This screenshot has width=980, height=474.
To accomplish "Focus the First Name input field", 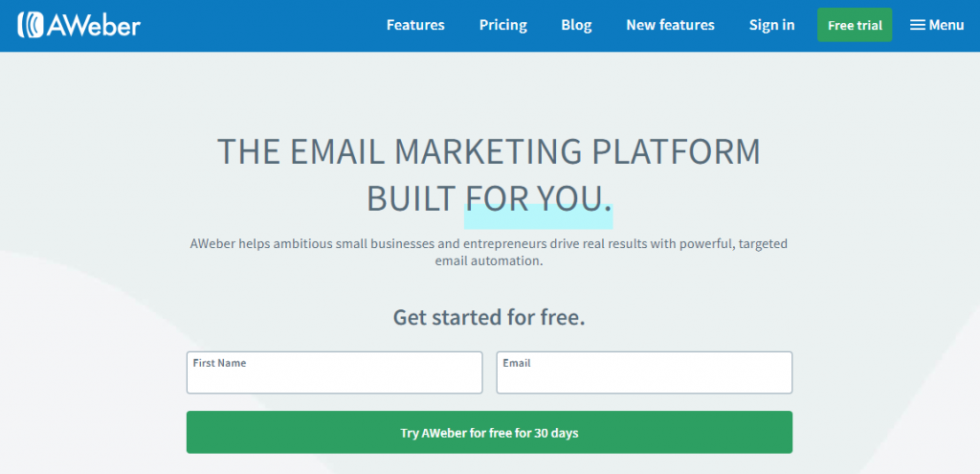I will pyautogui.click(x=334, y=372).
